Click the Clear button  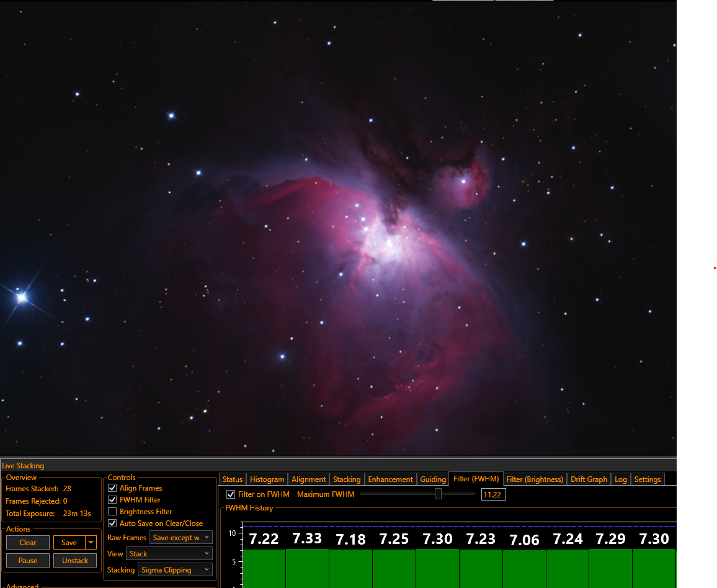tap(28, 542)
